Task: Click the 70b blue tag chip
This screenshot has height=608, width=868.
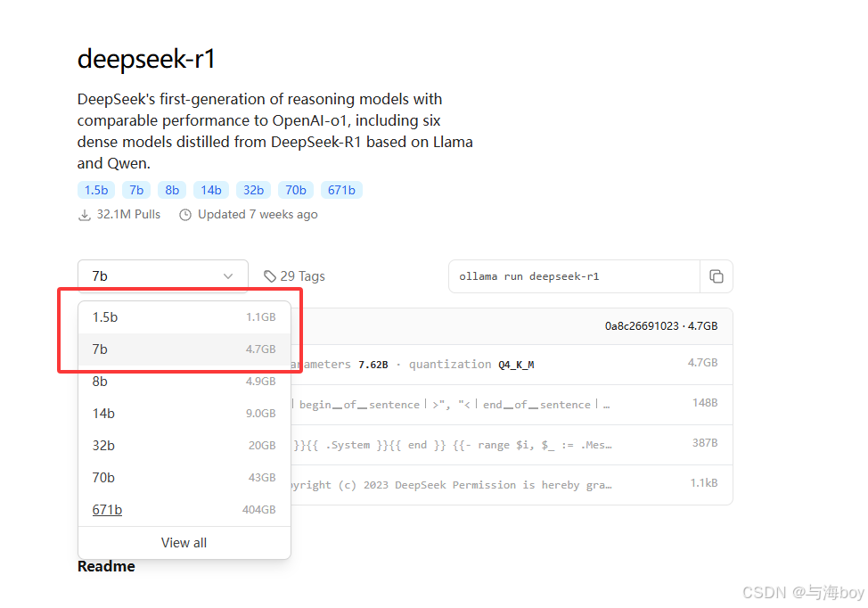Action: tap(296, 190)
